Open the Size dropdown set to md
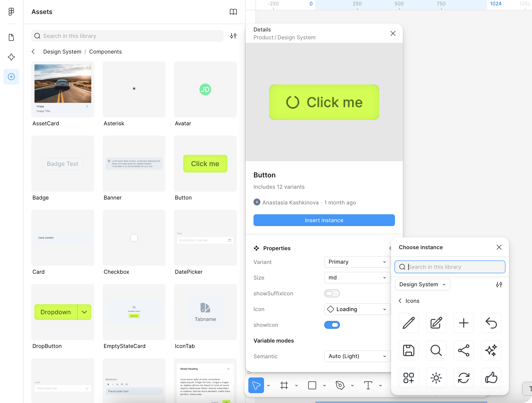 coord(357,278)
